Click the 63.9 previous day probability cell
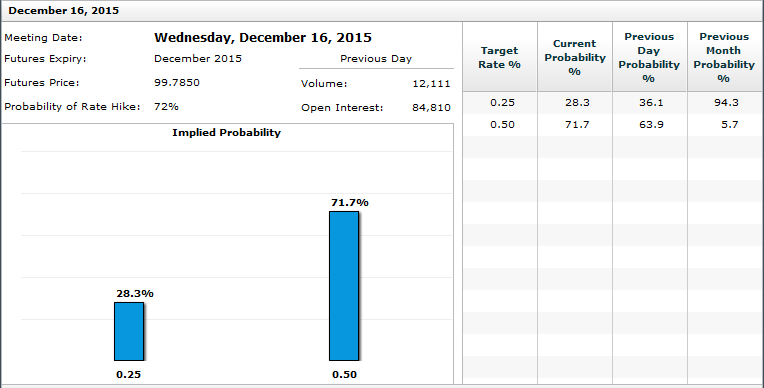 (649, 125)
